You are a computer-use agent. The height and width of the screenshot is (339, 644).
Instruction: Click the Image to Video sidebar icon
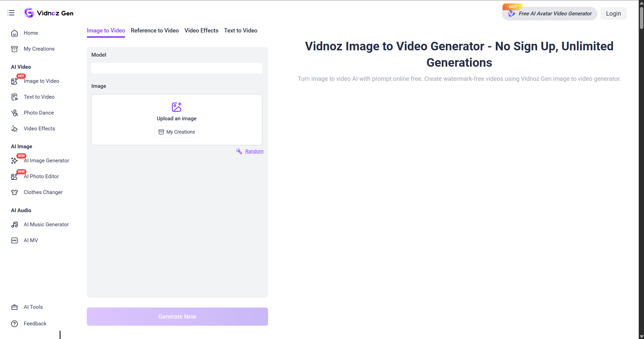click(15, 81)
